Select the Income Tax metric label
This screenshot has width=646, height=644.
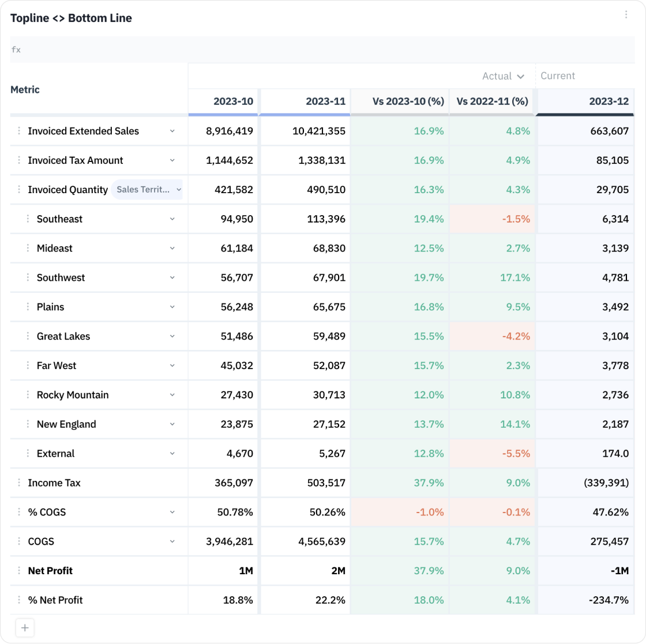click(x=54, y=483)
